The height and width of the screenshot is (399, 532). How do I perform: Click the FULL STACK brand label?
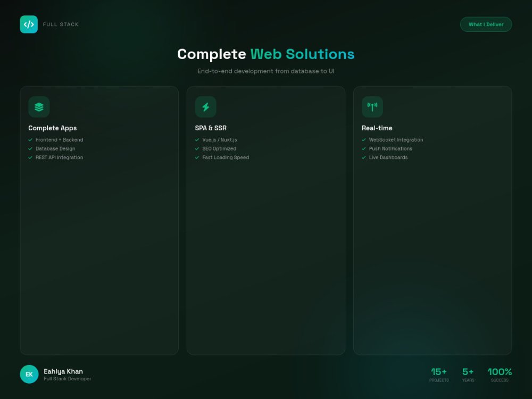61,24
